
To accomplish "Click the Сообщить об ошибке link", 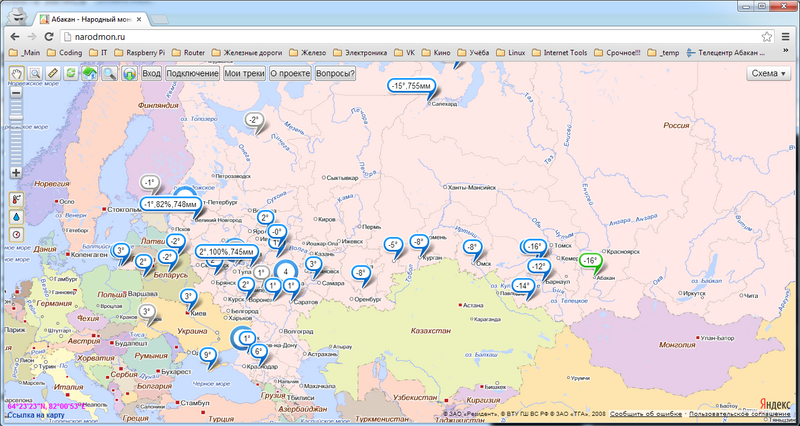I will (x=645, y=414).
